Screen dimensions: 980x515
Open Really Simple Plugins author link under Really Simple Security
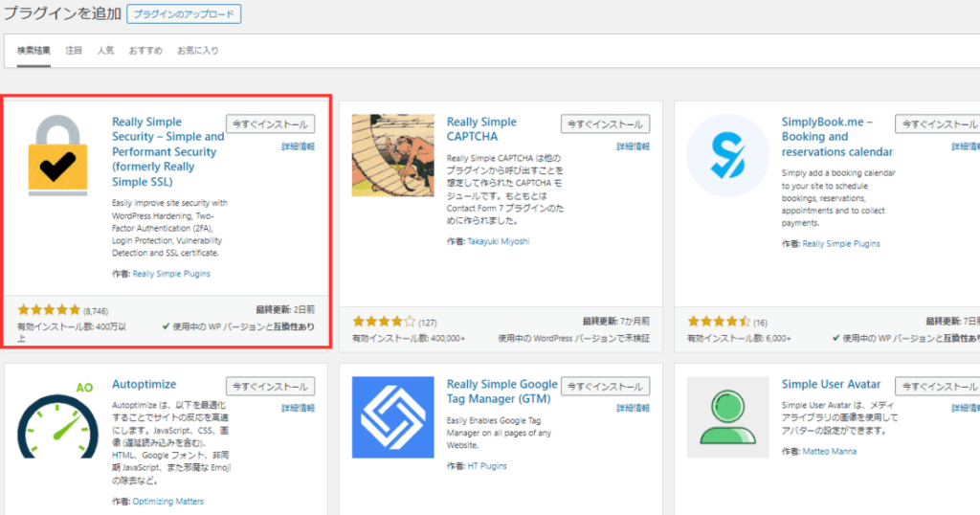pyautogui.click(x=171, y=274)
